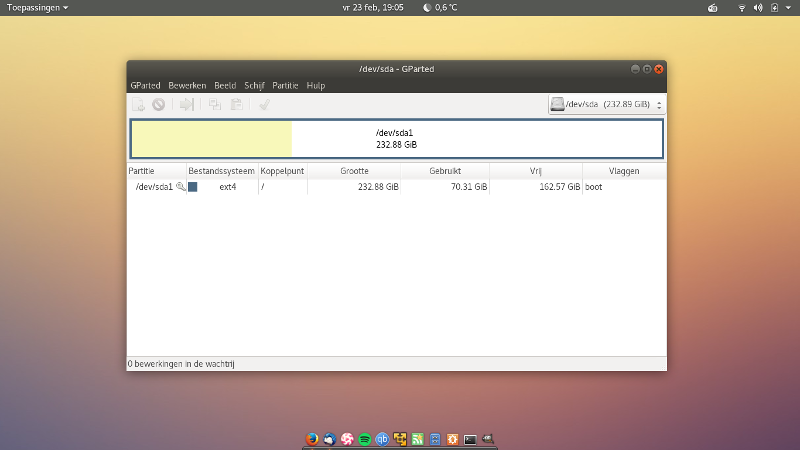This screenshot has width=800, height=450.
Task: Click the green RSS feed reader dock icon
Action: [x=417, y=439]
